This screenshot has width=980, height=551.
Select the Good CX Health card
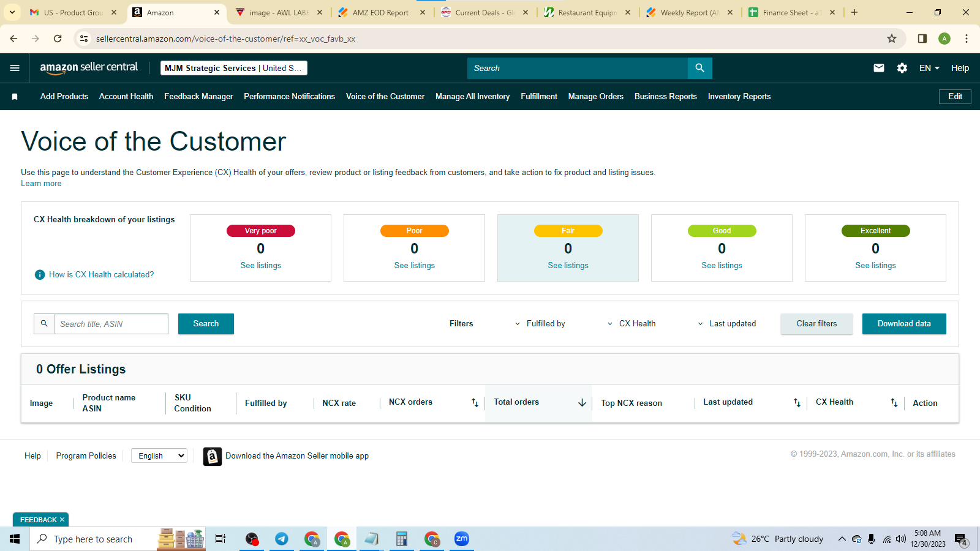(722, 248)
